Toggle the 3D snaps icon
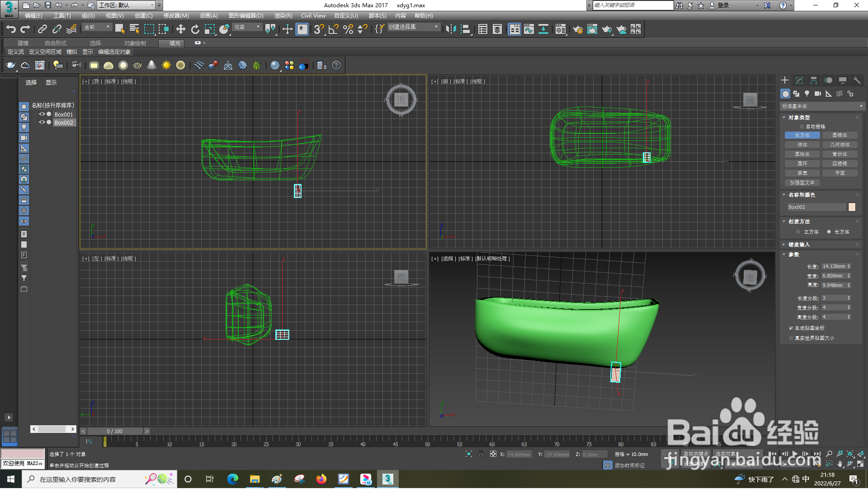The image size is (868, 489). coord(318,29)
